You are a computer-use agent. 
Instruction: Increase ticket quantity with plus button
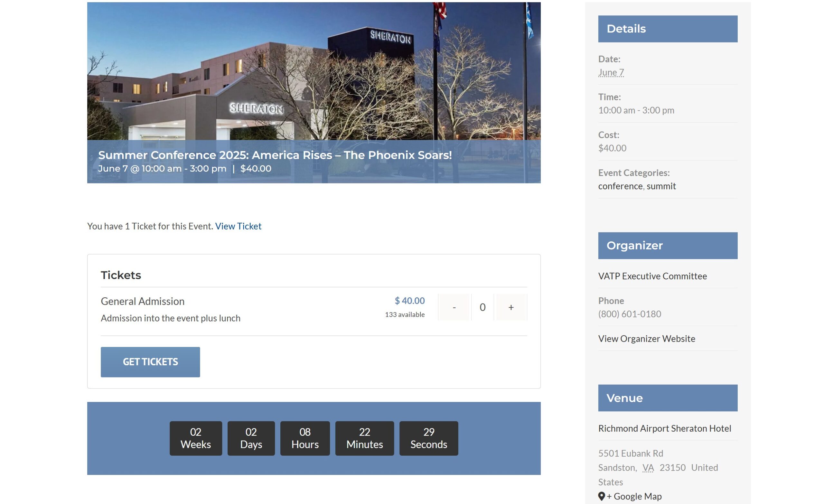click(511, 307)
